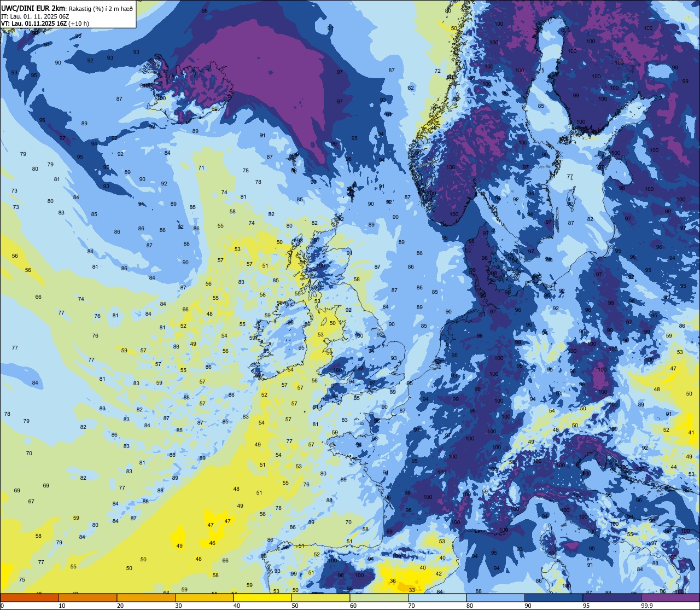Click the "99.9" label on the legend scale
Image resolution: width=700 pixels, height=610 pixels.
pos(647,606)
